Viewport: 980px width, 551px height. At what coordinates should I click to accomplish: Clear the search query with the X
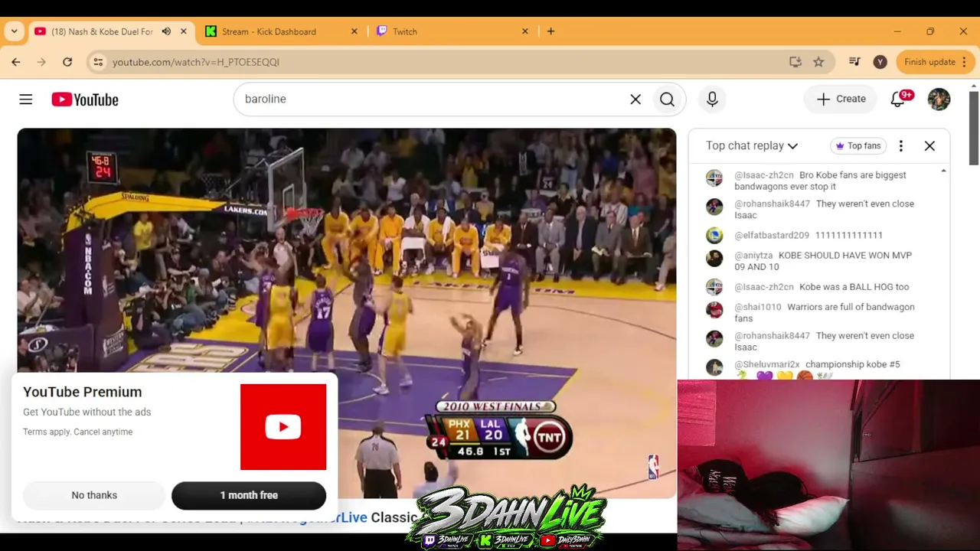point(635,99)
